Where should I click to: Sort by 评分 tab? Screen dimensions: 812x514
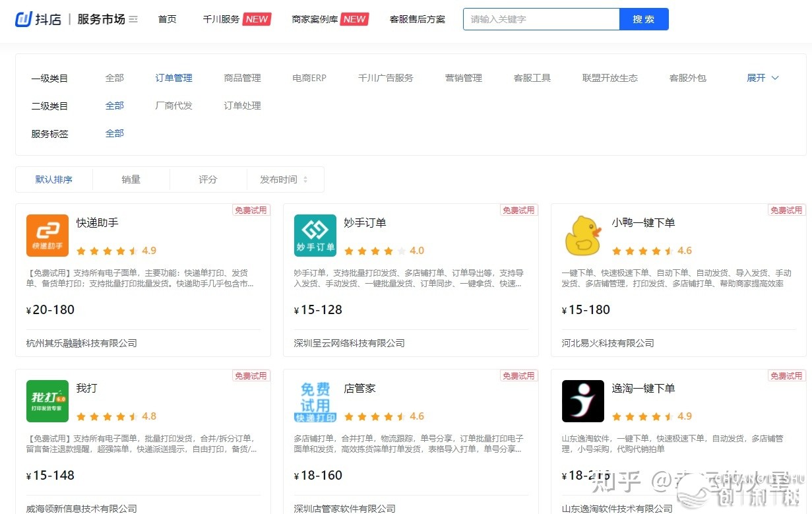pos(208,179)
